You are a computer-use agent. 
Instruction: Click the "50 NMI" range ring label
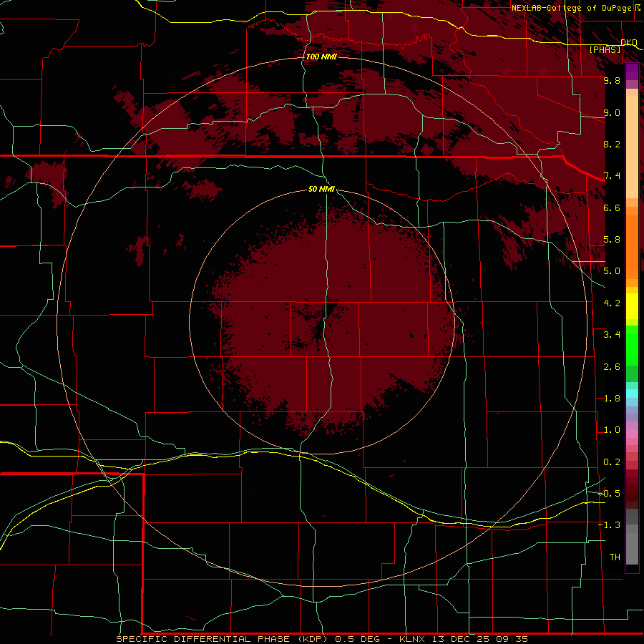pos(321,189)
